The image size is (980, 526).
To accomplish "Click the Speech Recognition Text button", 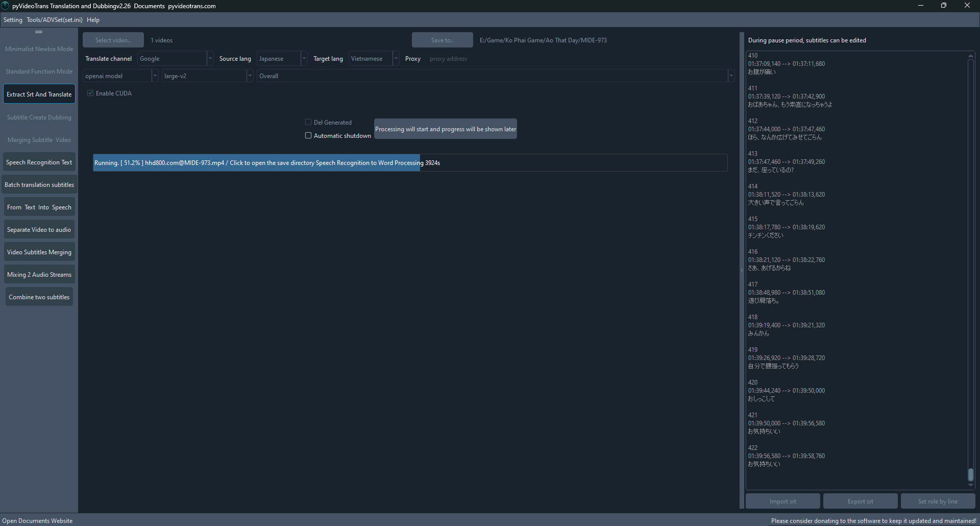I will coord(39,162).
